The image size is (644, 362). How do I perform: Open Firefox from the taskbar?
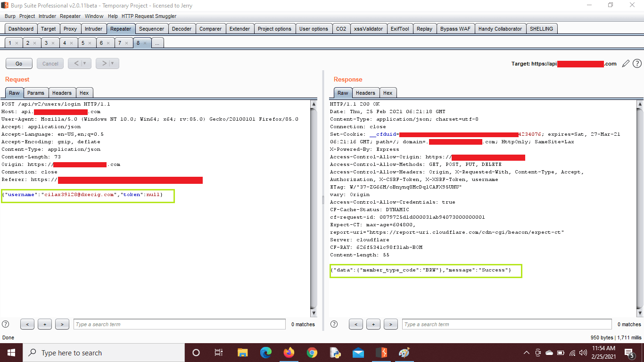pyautogui.click(x=289, y=353)
